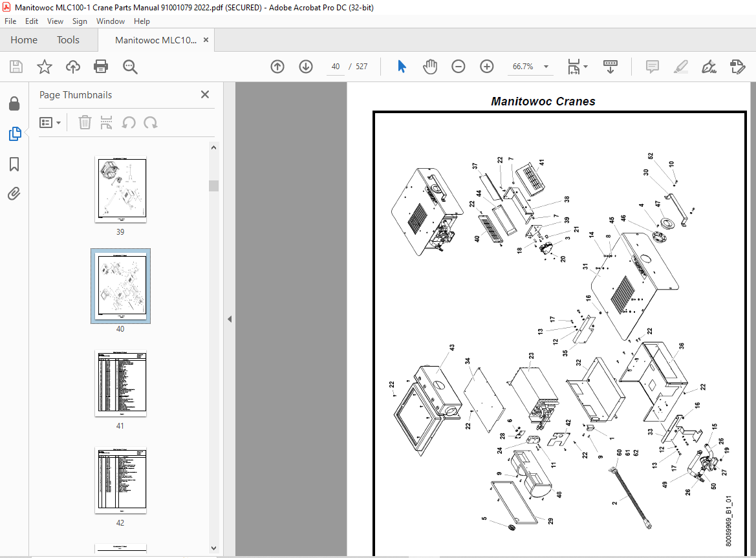Select the Highlight text tool
This screenshot has width=756, height=558.
pos(680,67)
